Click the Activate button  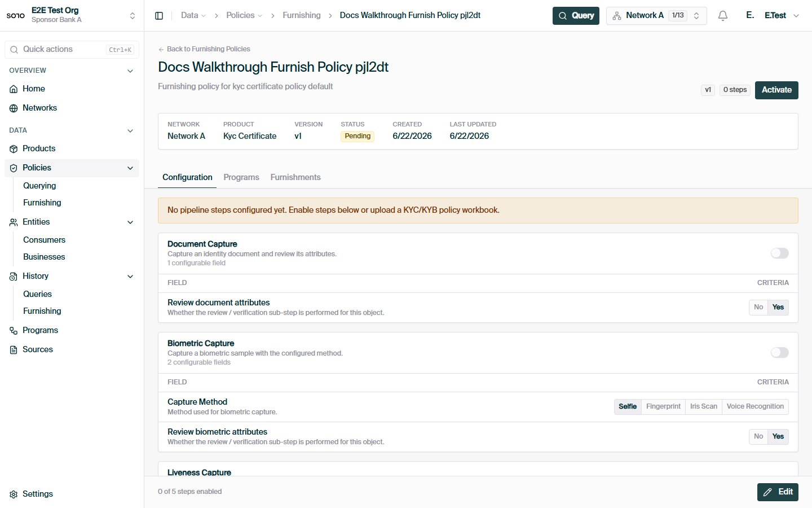[776, 90]
